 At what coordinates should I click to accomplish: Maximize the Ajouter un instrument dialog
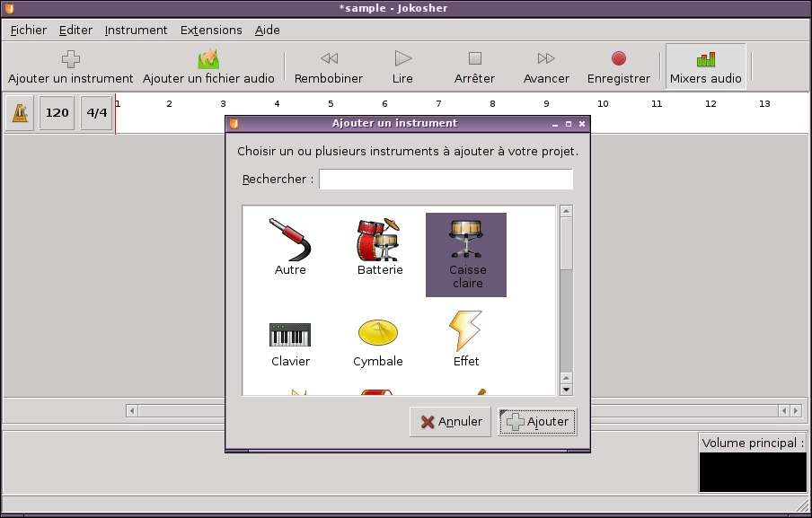(568, 124)
